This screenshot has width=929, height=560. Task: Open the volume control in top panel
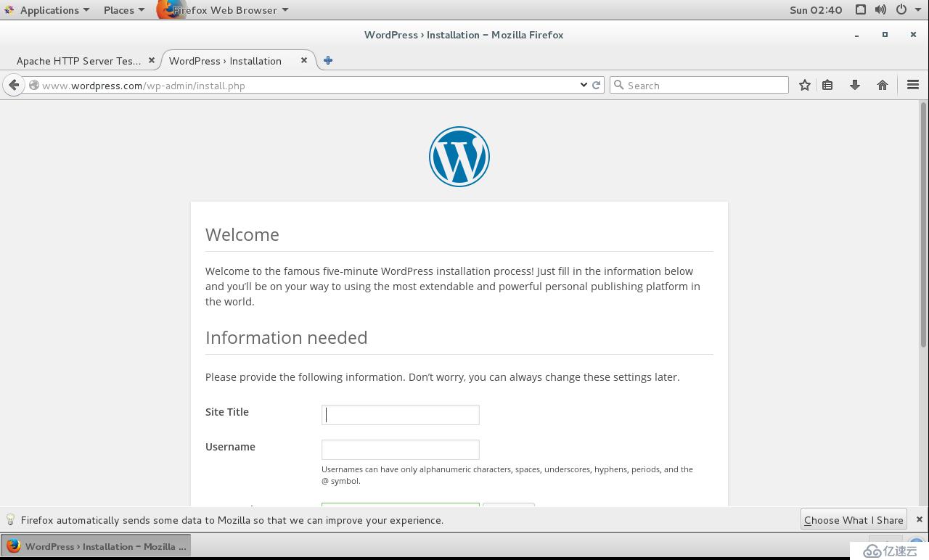[880, 9]
